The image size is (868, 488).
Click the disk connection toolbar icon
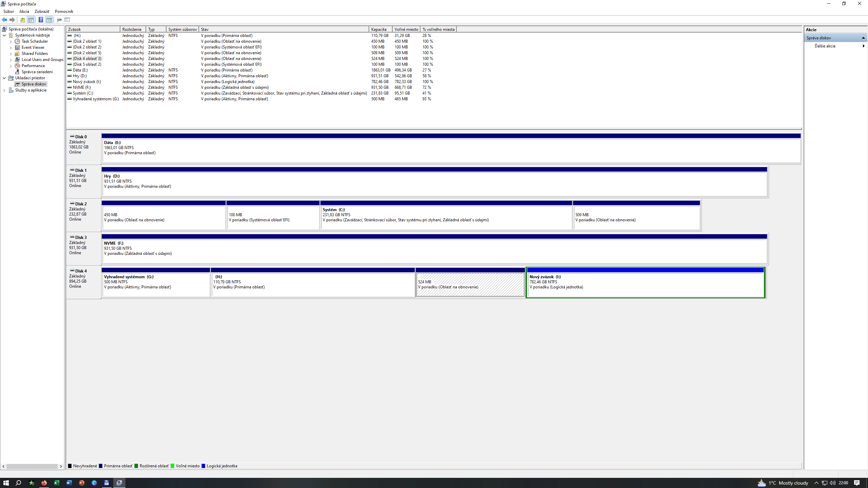59,20
